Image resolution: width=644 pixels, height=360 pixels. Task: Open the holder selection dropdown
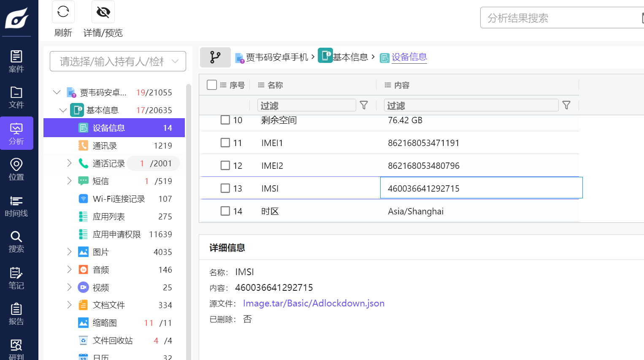[x=118, y=62]
